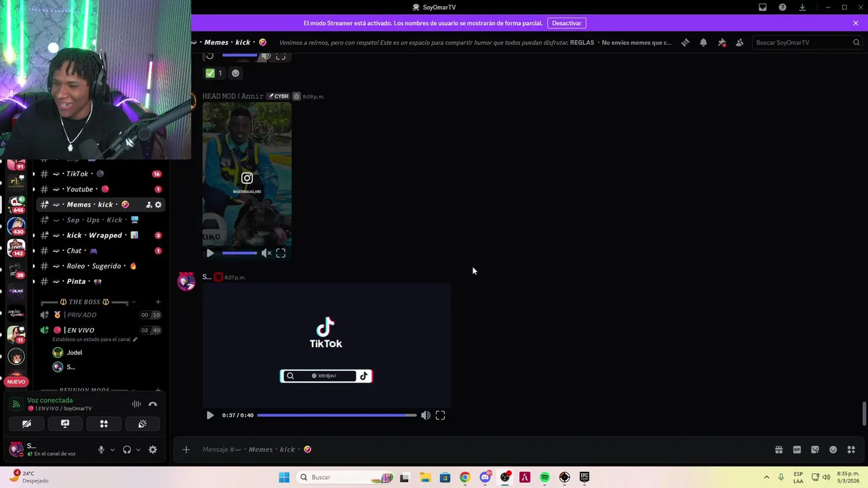Screen dimensions: 868x488
Task: Open the Help question mark icon
Action: [x=783, y=7]
